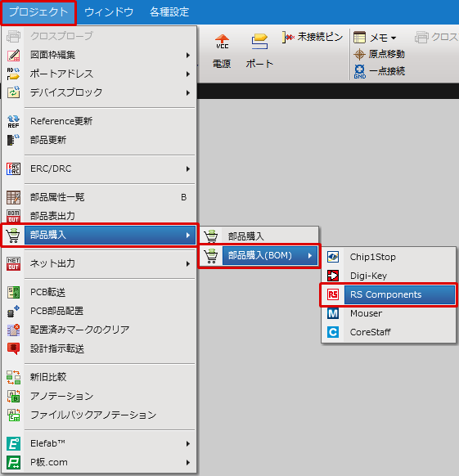459x476 pixels.
Task: Click the VCC power (電源) icon
Action: coord(222,42)
